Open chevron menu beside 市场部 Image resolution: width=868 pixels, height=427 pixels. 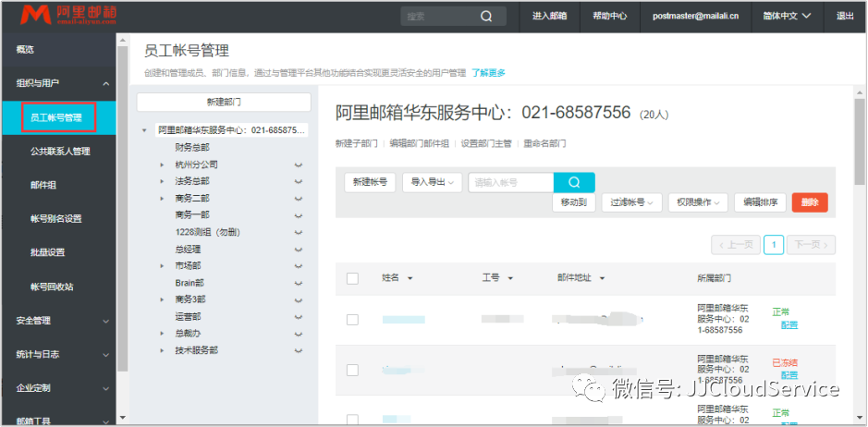point(300,266)
